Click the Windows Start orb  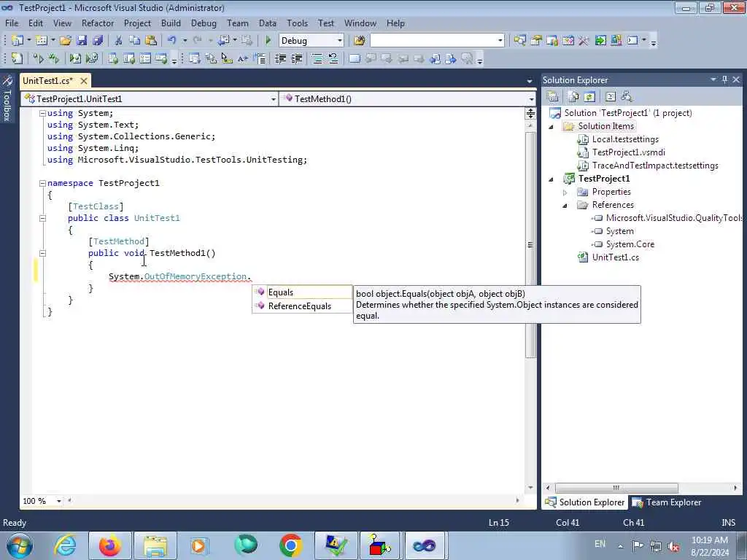coord(20,545)
